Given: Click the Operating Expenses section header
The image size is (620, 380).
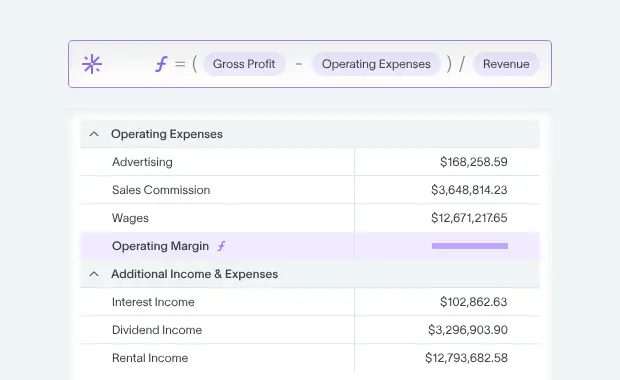Looking at the screenshot, I should coord(310,134).
